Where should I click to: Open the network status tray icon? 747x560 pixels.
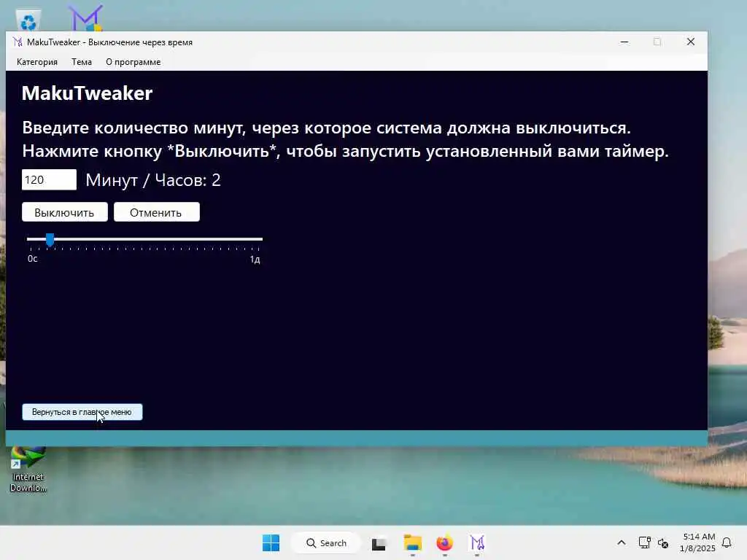coord(644,542)
